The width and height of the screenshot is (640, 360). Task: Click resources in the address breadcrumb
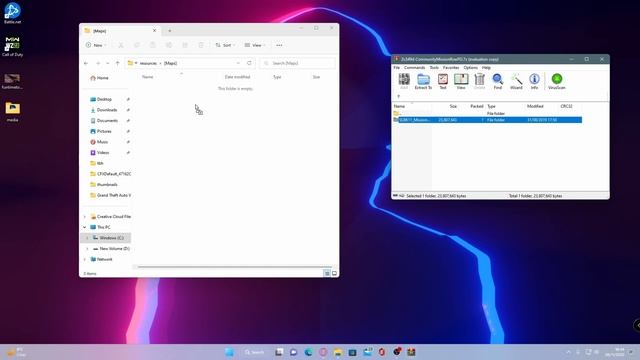(148, 63)
